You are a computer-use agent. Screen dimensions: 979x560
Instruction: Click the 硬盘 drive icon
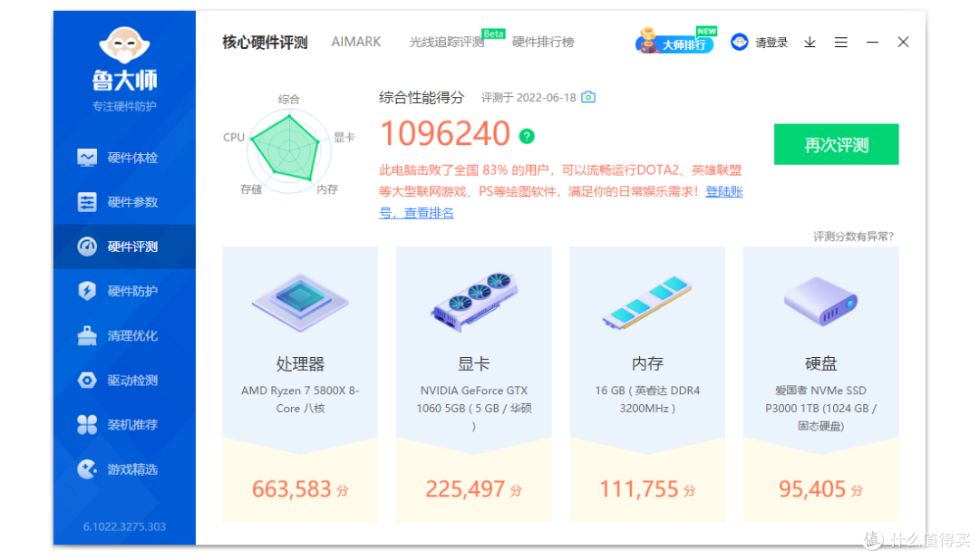coord(820,302)
